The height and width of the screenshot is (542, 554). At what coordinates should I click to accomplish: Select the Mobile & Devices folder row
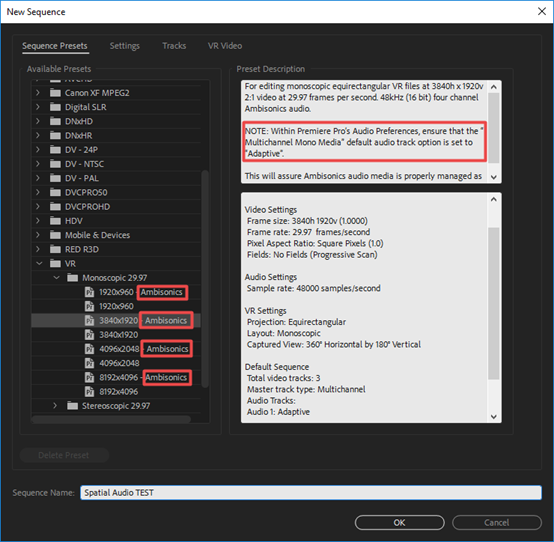(116, 235)
